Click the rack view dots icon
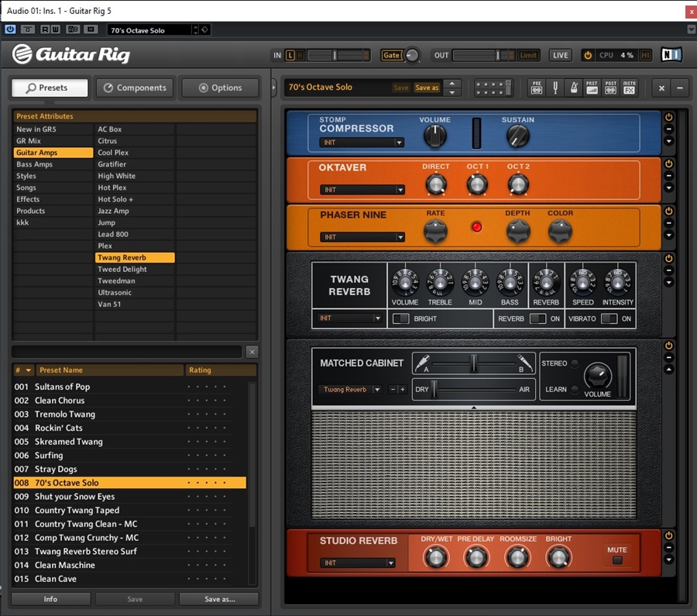This screenshot has height=616, width=697. click(x=493, y=87)
